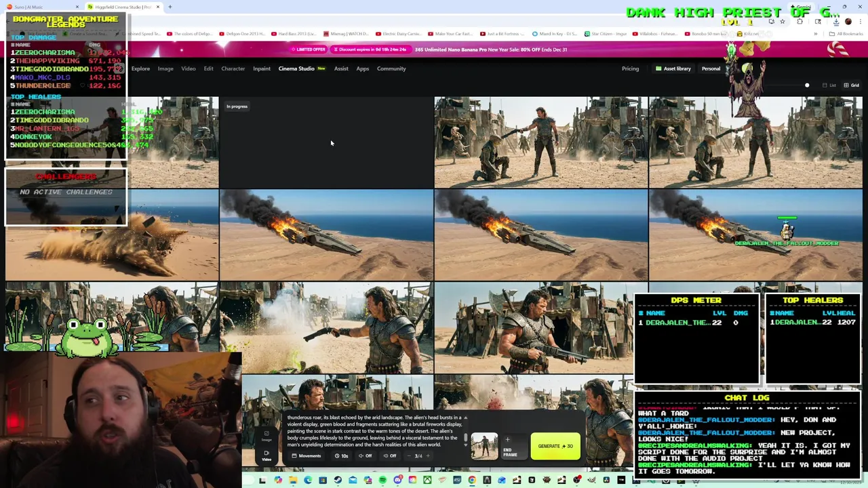Switch gallery to Grid view
868x488 pixels.
click(x=851, y=85)
